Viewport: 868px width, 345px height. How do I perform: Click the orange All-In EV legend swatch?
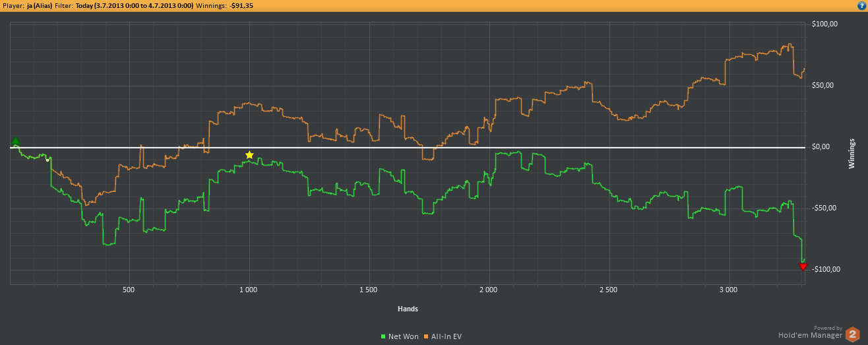point(427,336)
